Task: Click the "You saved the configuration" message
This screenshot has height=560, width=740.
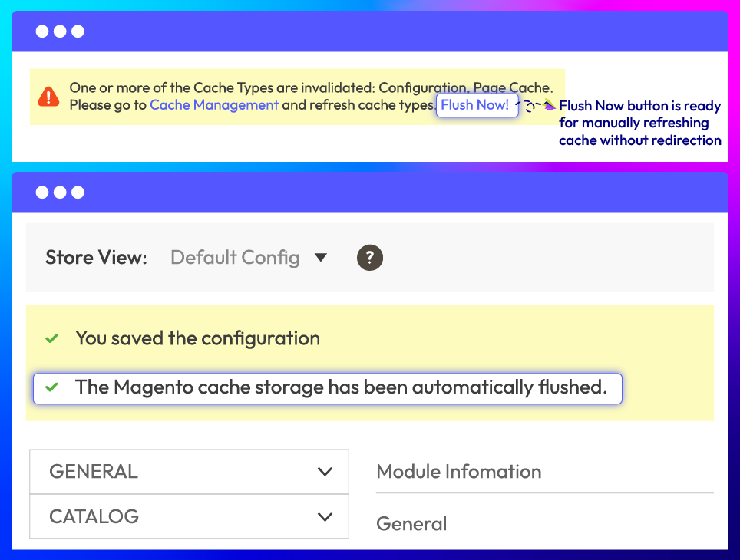Action: (197, 338)
